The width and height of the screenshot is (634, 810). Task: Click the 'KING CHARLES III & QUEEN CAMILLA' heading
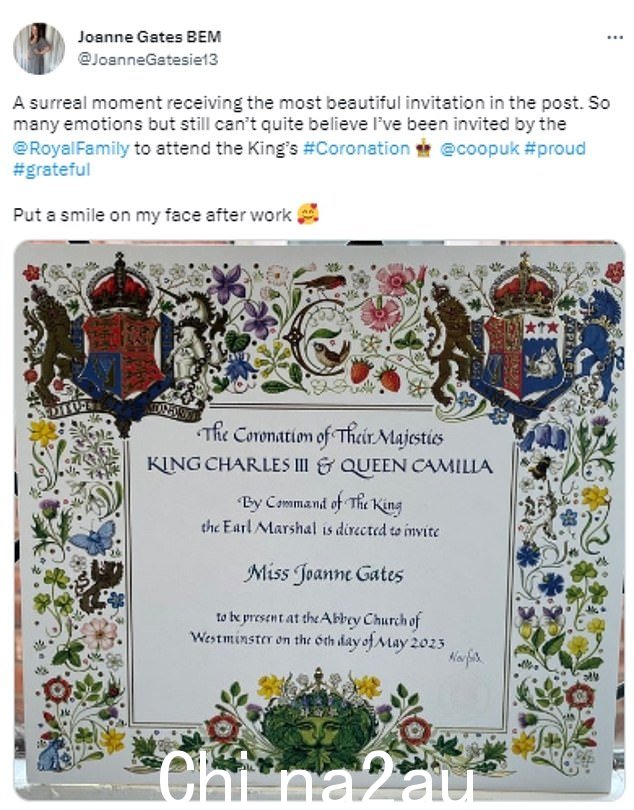click(x=319, y=465)
